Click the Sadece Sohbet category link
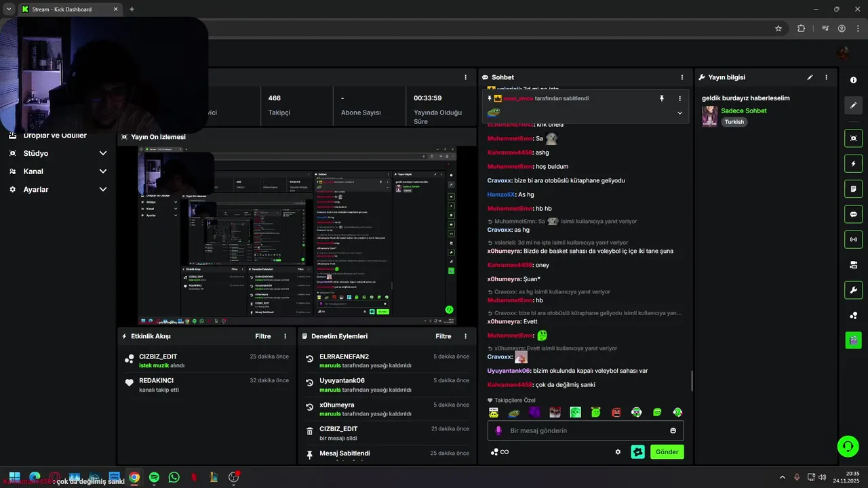Screen dimensions: 868x488 click(x=744, y=110)
